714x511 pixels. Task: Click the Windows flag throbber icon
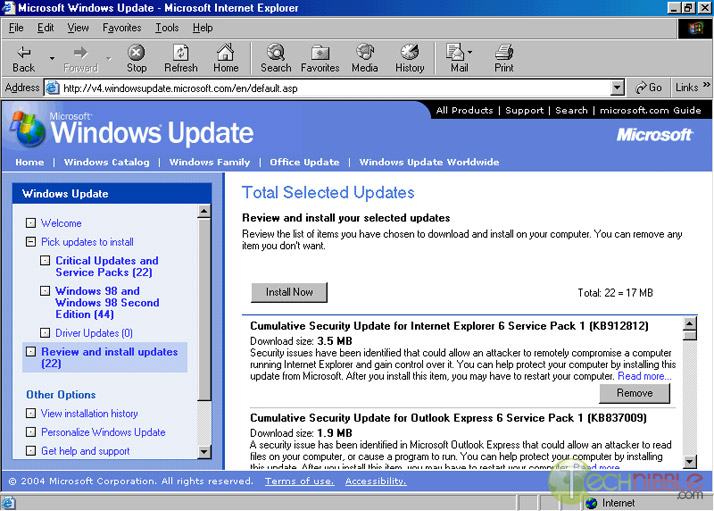coord(695,29)
